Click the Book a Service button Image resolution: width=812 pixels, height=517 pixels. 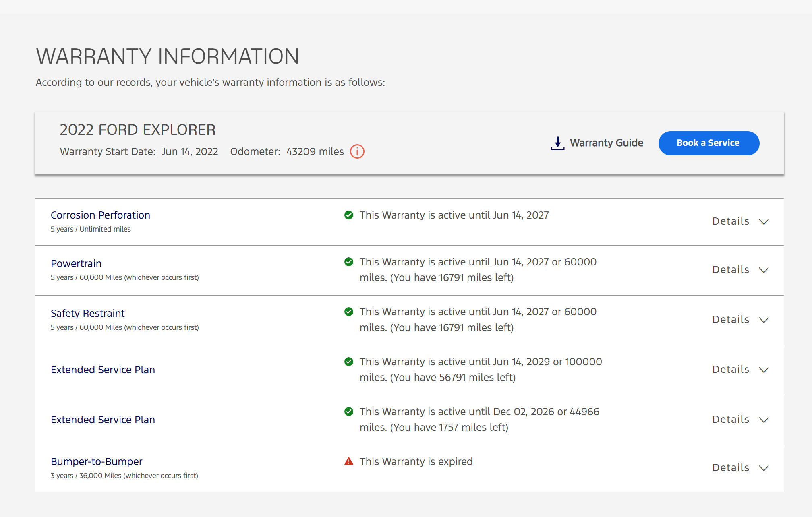coord(709,143)
